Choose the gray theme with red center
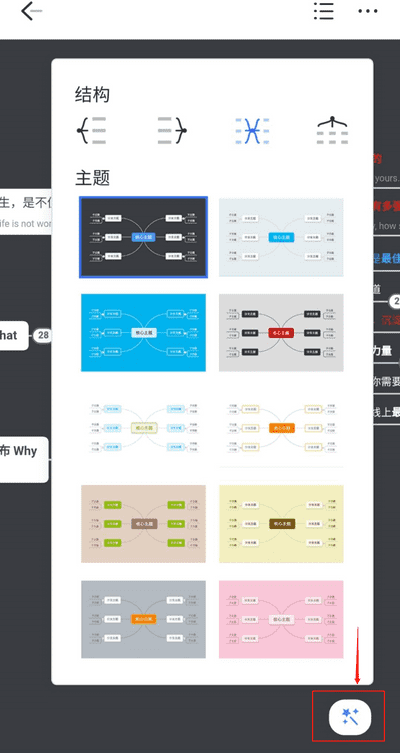Screen dimensions: 400x753 [x=281, y=333]
